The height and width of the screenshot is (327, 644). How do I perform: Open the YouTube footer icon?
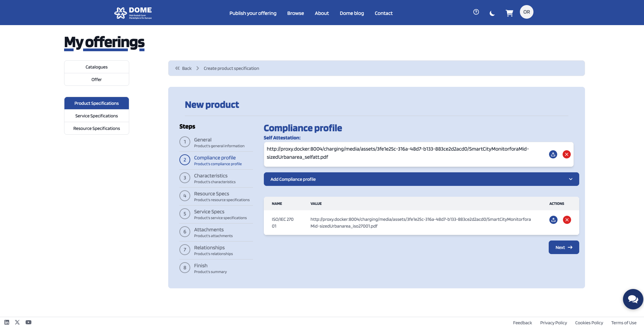(x=28, y=322)
